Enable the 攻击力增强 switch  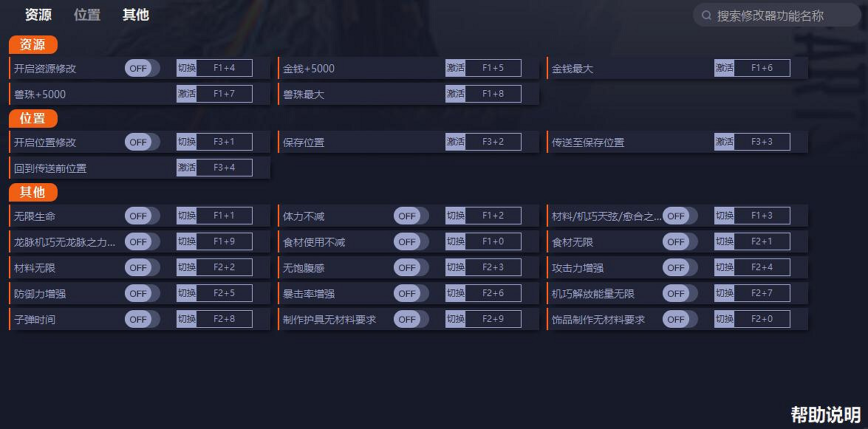click(677, 267)
